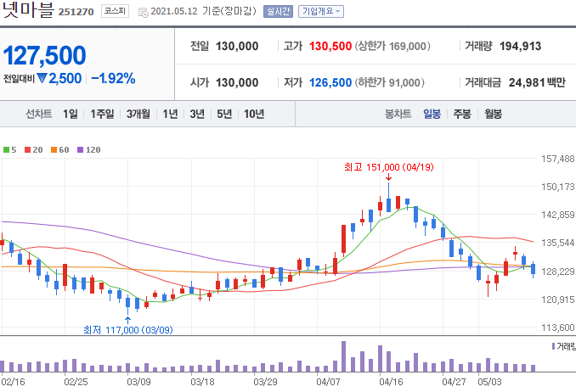This screenshot has width=576, height=392.
Task: Click the 저가 126,500 value
Action: 330,82
